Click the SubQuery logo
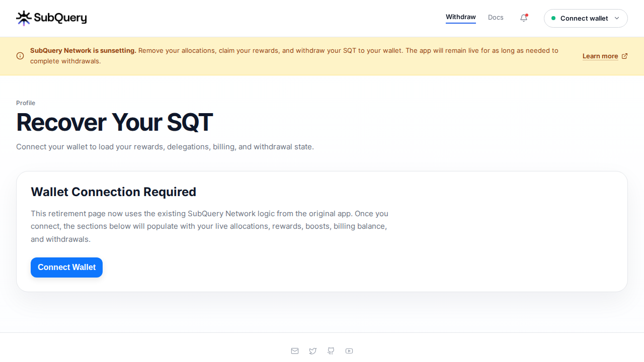Screen dimensions: 644x362 [x=51, y=18]
